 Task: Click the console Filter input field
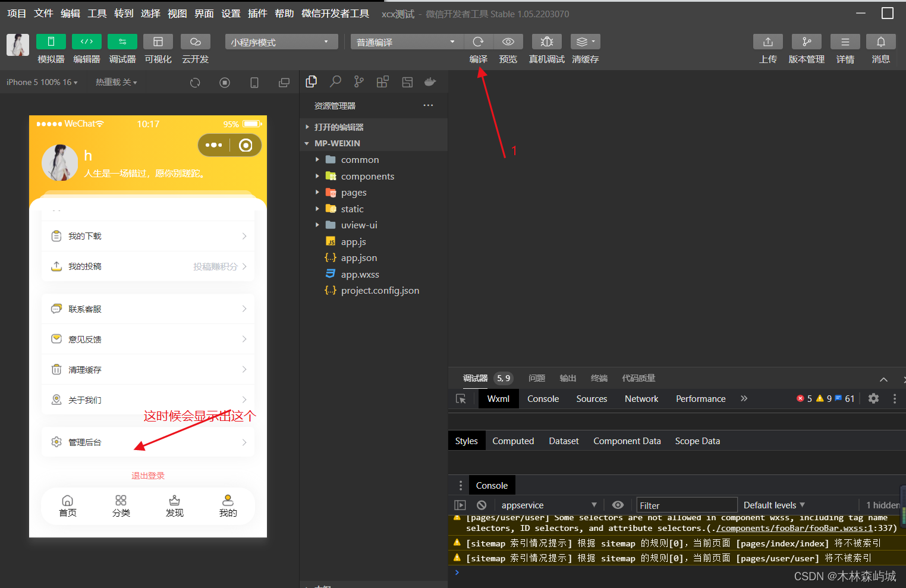(687, 505)
